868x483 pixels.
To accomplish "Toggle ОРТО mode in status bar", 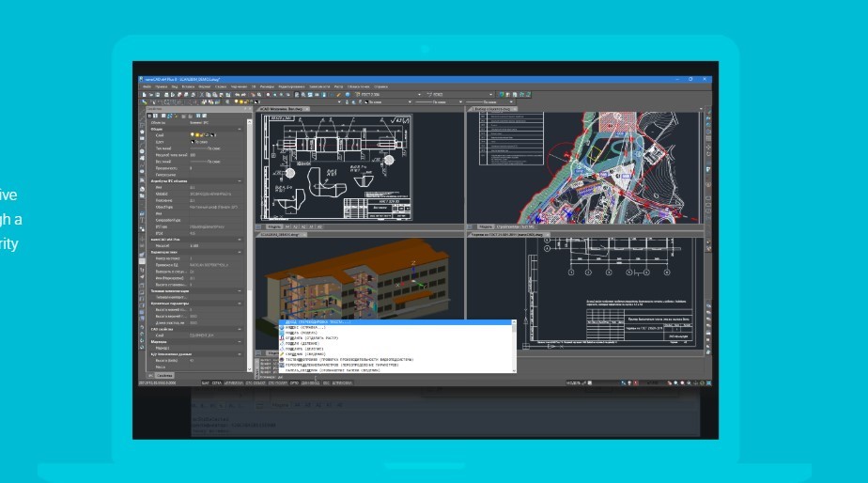I will pos(294,383).
